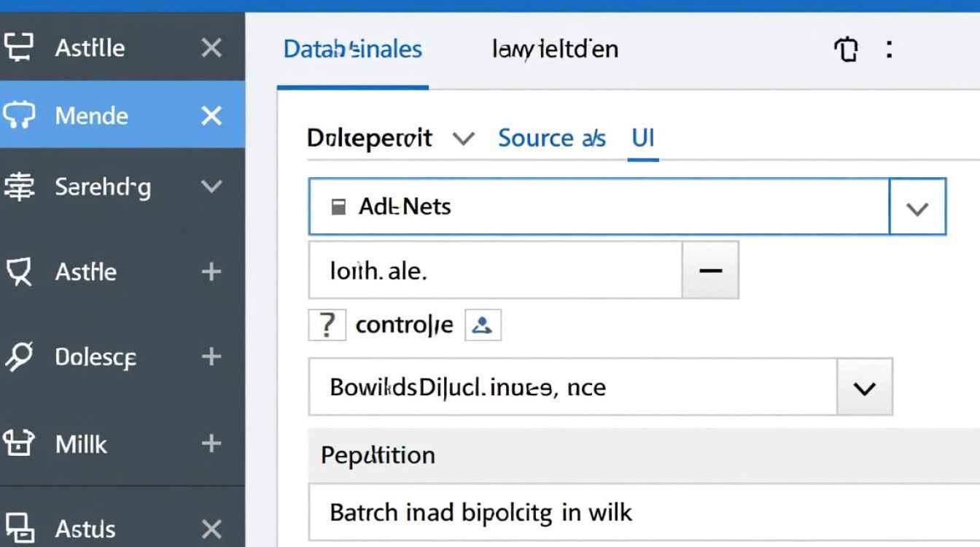This screenshot has height=547, width=980.
Task: Click the Source als link
Action: point(551,138)
